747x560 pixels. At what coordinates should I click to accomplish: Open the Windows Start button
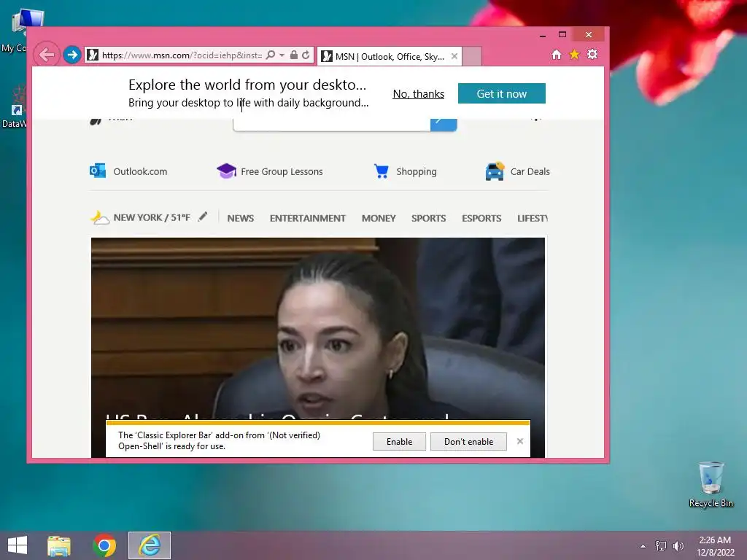[x=18, y=545]
